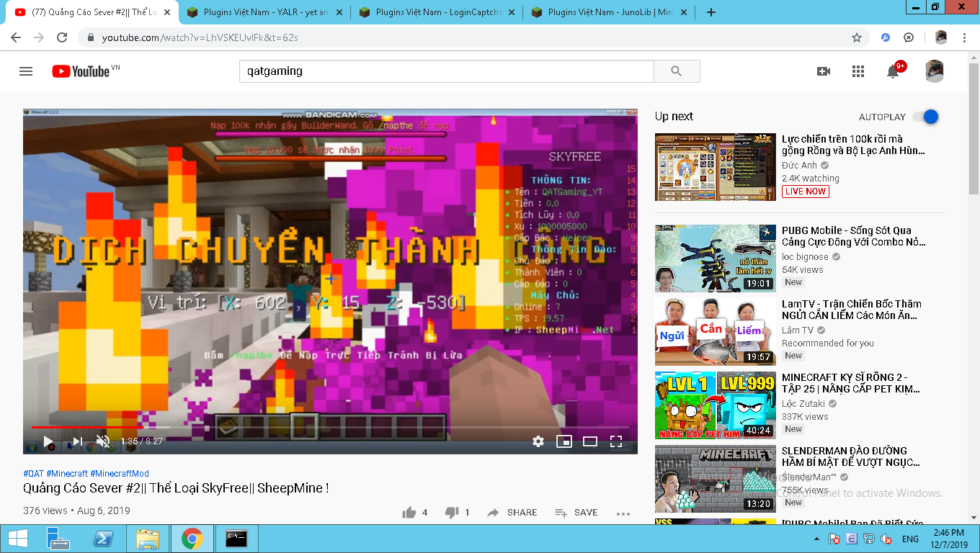Open the Command Prompt taskbar window
The width and height of the screenshot is (980, 553).
(236, 538)
